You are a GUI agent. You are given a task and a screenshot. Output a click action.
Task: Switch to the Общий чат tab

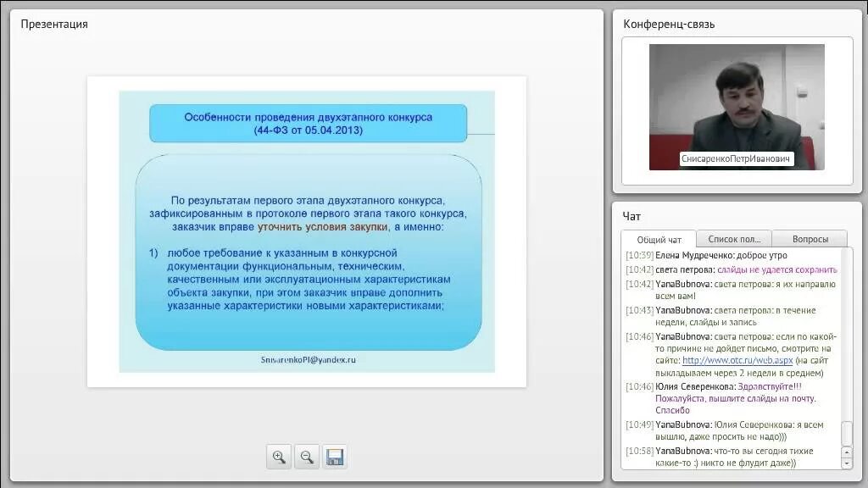(659, 240)
